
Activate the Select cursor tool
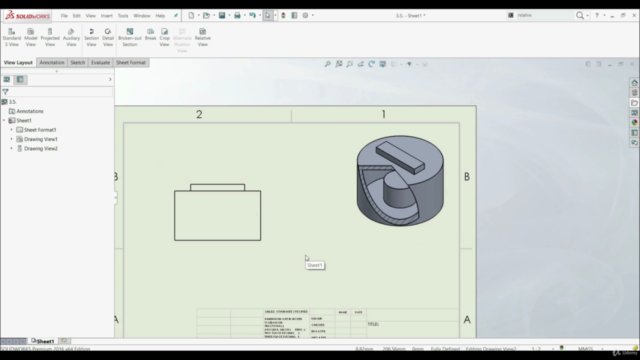[268, 16]
